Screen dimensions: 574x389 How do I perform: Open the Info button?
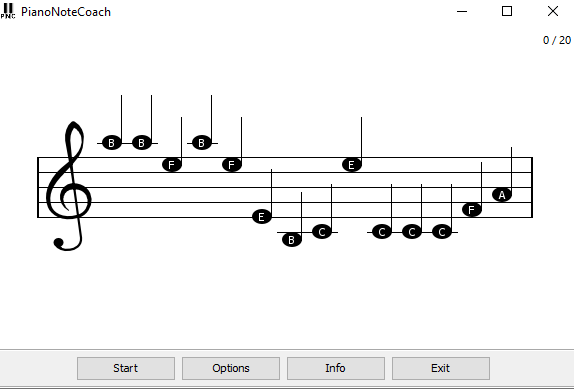pos(336,368)
